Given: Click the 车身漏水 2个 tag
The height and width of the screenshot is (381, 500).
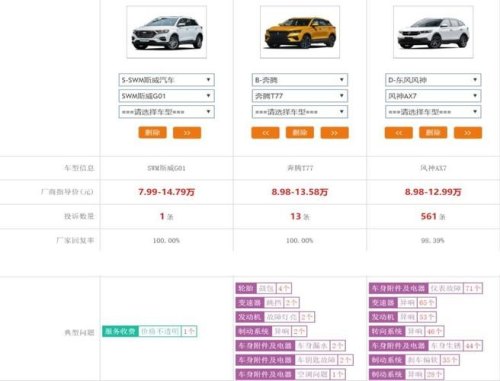Looking at the screenshot, I should [291, 346].
